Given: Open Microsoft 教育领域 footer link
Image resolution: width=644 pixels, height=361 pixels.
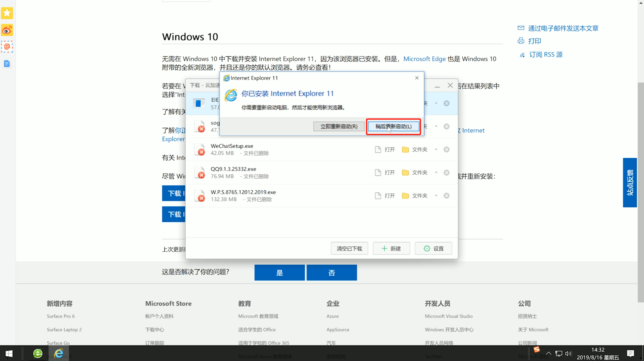Looking at the screenshot, I should click(x=258, y=316).
